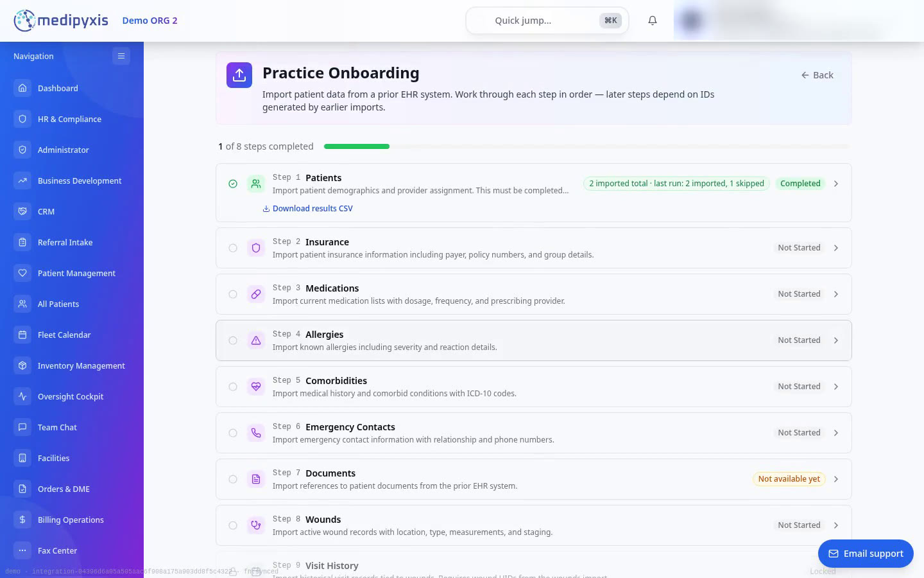Click the Step 9 Visit History title
924x578 pixels.
point(332,566)
